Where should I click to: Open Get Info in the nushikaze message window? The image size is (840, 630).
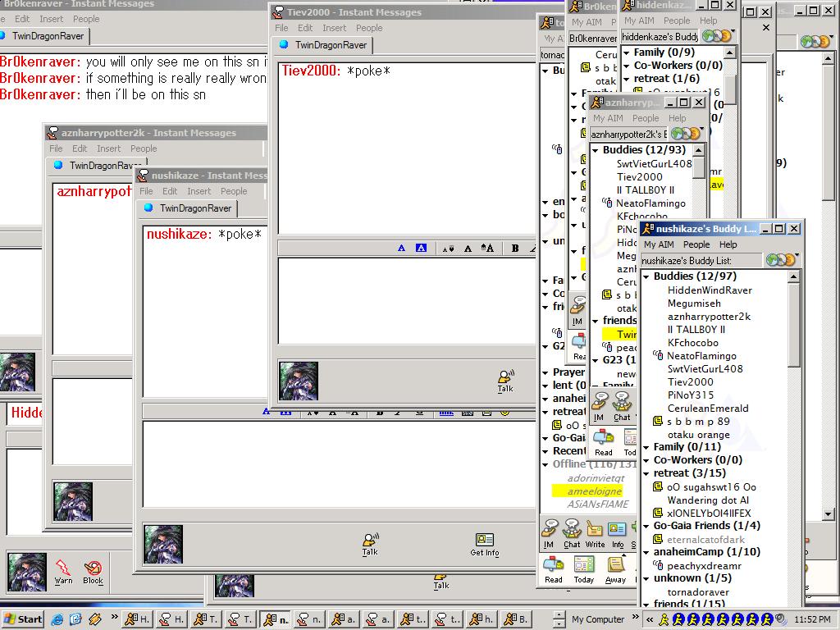pyautogui.click(x=484, y=545)
